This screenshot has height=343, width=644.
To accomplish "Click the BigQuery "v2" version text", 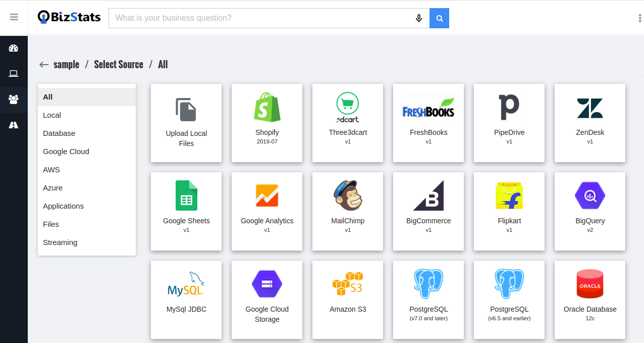I will (590, 230).
